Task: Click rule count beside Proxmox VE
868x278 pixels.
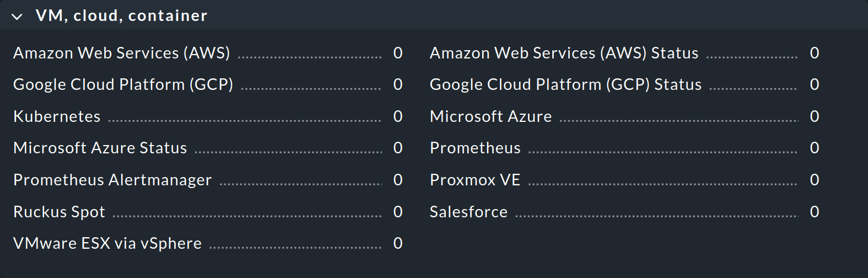Action: pos(815,180)
